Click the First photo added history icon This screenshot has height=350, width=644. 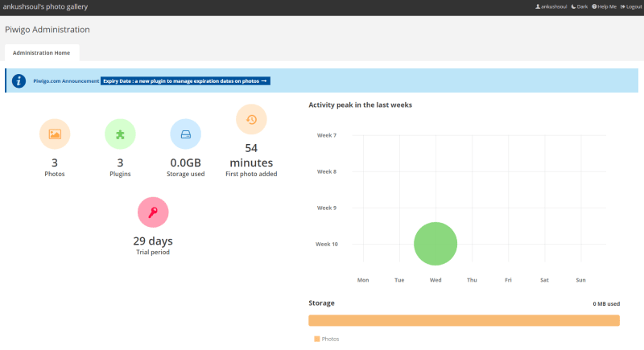click(x=251, y=120)
